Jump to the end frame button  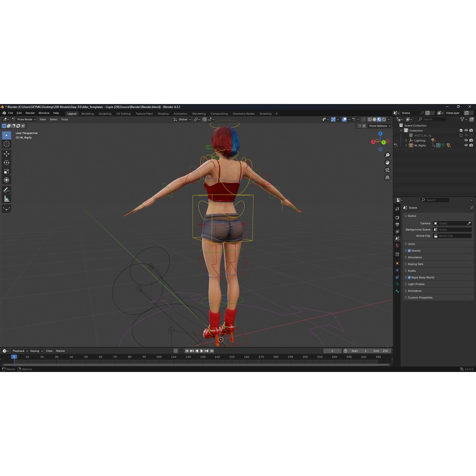pyautogui.click(x=212, y=351)
